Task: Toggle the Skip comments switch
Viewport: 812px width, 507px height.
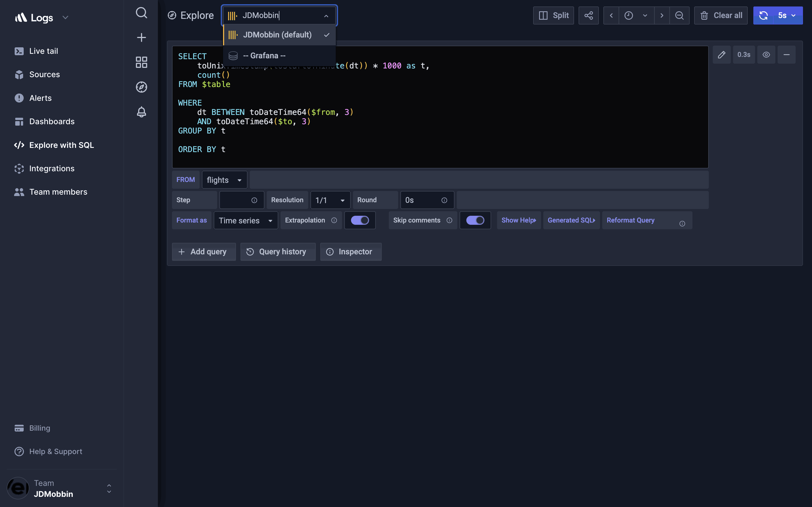Action: [x=475, y=220]
